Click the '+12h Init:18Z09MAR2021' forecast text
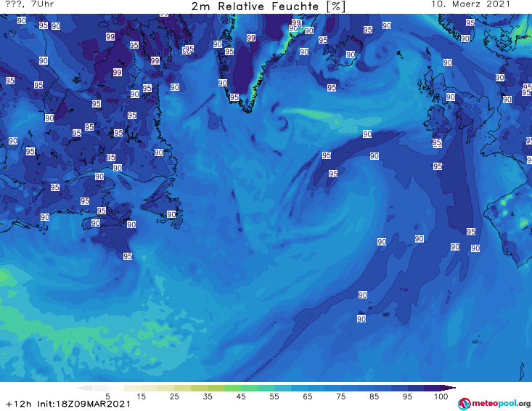The image size is (532, 411). click(x=67, y=404)
